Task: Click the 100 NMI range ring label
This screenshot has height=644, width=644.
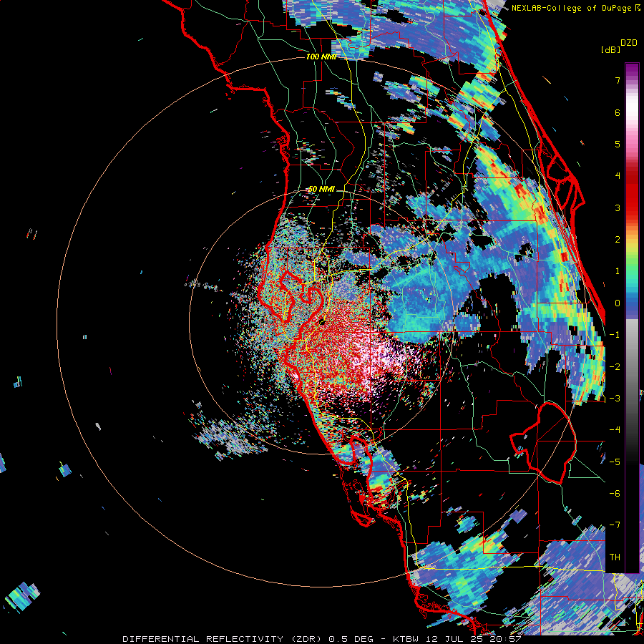Action: pyautogui.click(x=321, y=57)
